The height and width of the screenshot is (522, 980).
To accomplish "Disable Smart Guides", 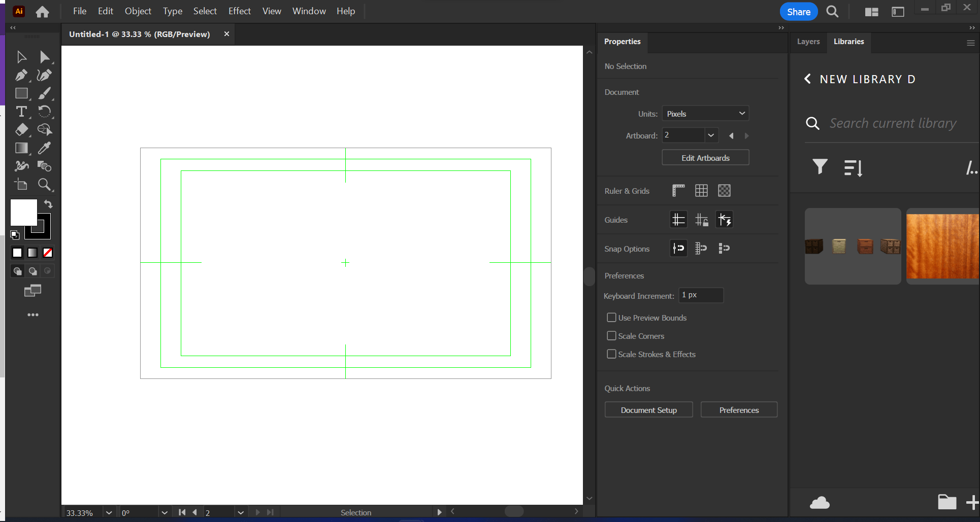I will point(724,219).
